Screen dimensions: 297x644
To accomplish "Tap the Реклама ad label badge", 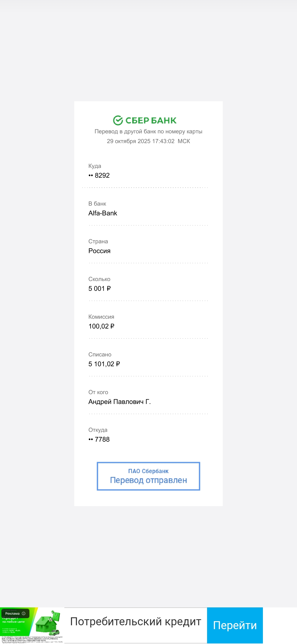I will [13, 613].
